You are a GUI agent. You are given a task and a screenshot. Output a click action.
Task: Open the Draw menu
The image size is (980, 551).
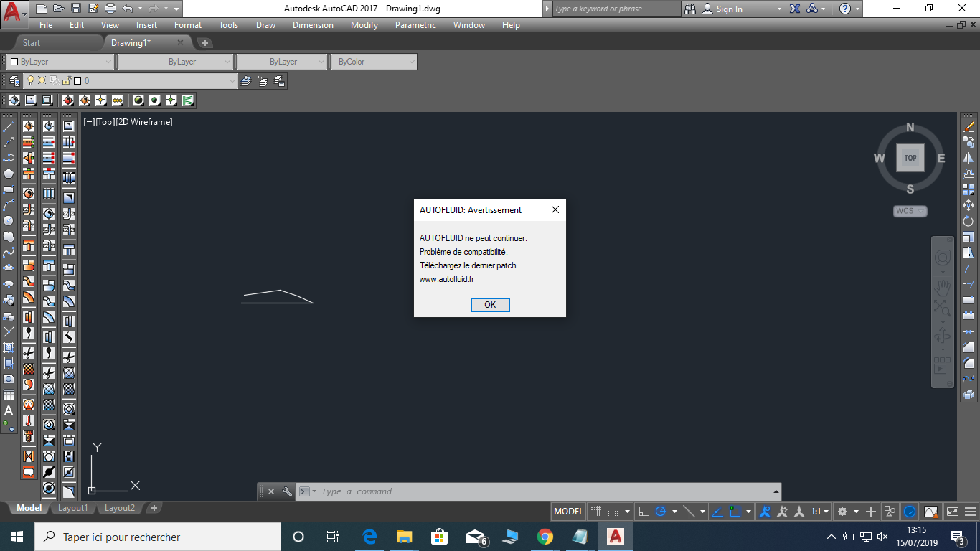coord(265,25)
